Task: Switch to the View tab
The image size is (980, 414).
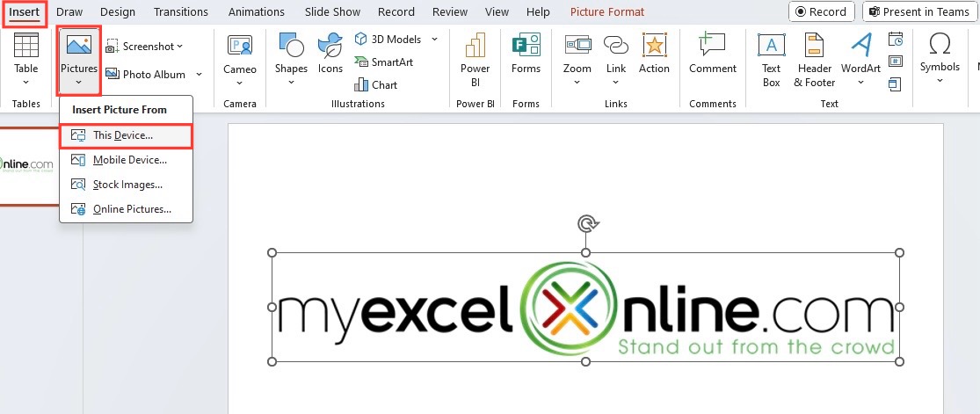Action: 497,12
